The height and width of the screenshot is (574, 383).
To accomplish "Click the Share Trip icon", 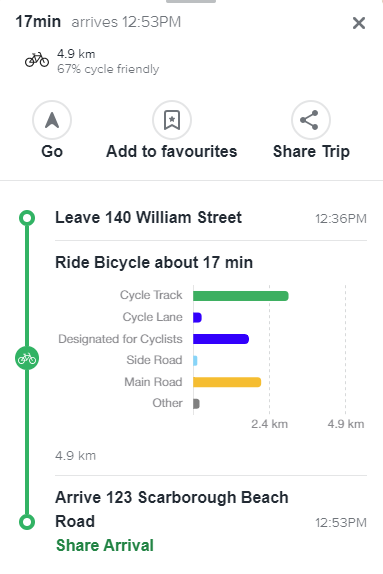I will (311, 120).
